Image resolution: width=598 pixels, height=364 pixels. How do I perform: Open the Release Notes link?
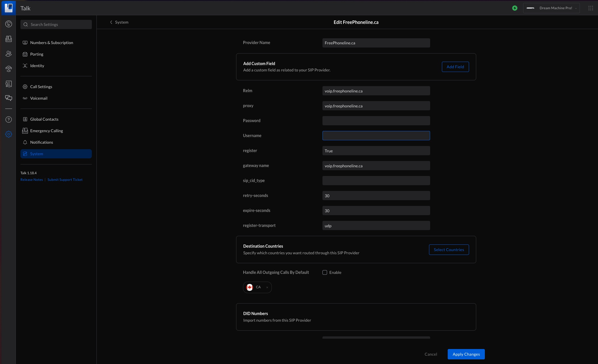(32, 180)
